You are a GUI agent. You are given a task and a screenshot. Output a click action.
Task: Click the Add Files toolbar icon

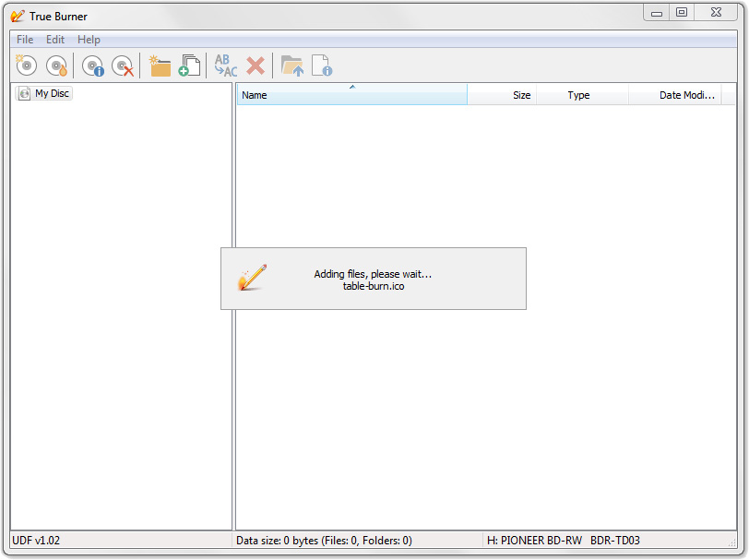coord(189,66)
